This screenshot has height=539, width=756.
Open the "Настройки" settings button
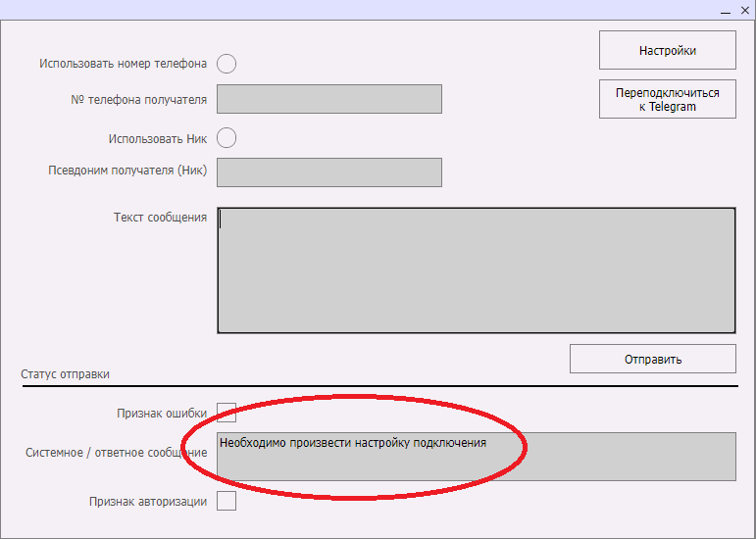[667, 50]
